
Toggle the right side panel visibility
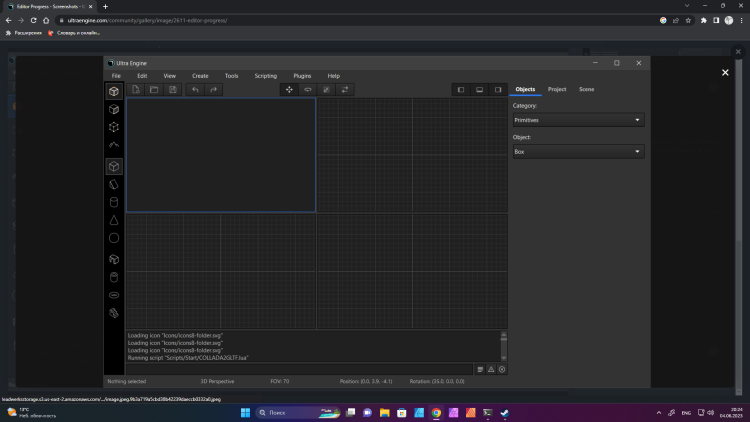(x=498, y=90)
